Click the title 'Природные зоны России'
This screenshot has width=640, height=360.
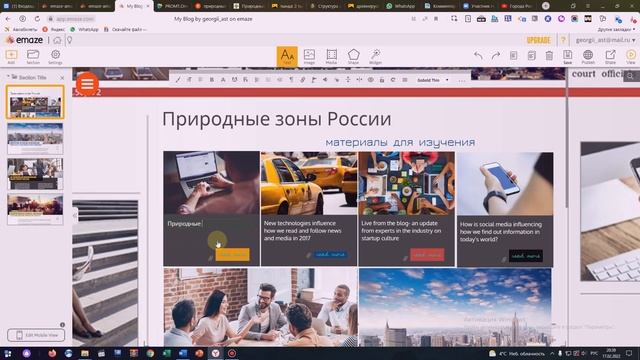[x=277, y=119]
